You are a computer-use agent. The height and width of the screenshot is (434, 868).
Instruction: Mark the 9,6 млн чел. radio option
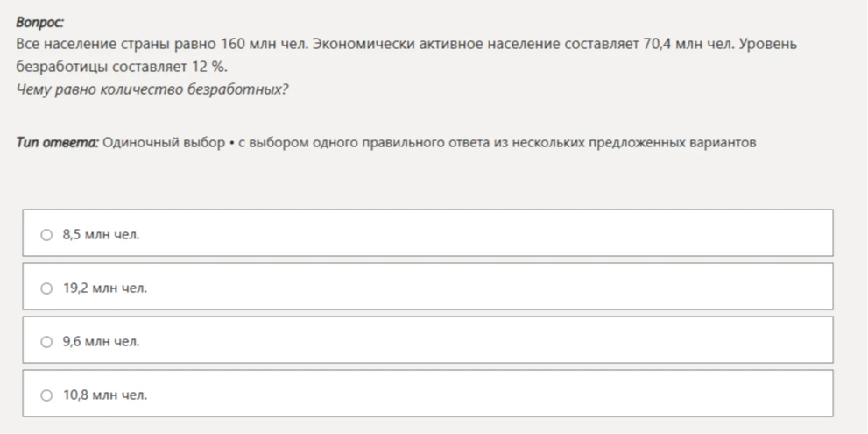coord(46,342)
